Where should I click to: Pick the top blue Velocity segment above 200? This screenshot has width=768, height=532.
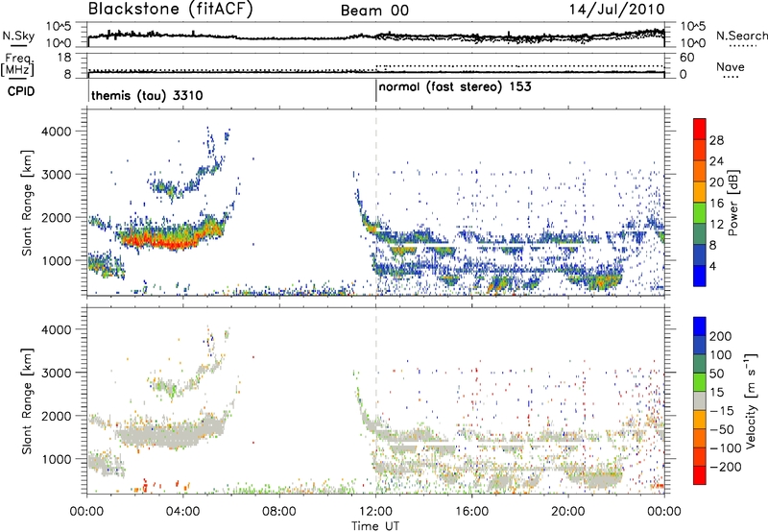point(700,326)
